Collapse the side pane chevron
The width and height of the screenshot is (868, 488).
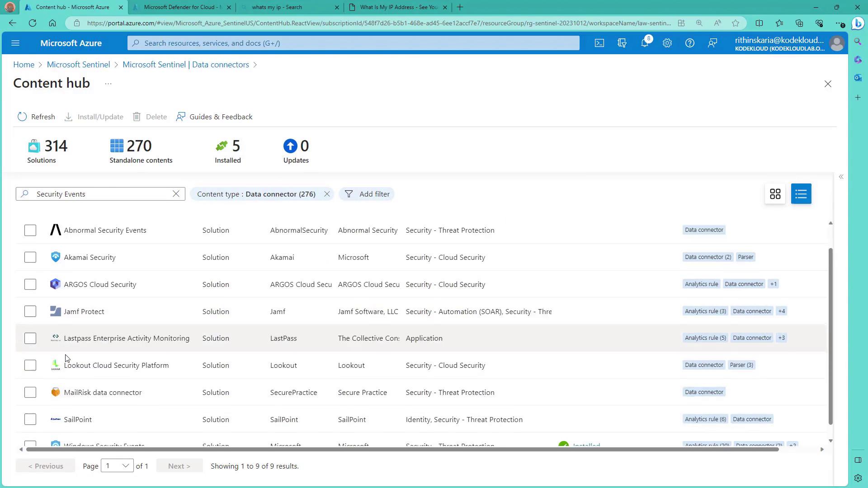841,177
